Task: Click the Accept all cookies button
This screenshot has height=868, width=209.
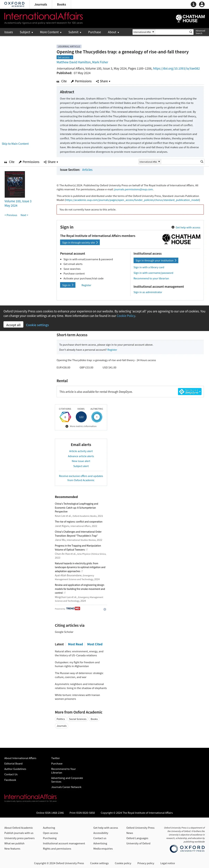Action: (14, 325)
